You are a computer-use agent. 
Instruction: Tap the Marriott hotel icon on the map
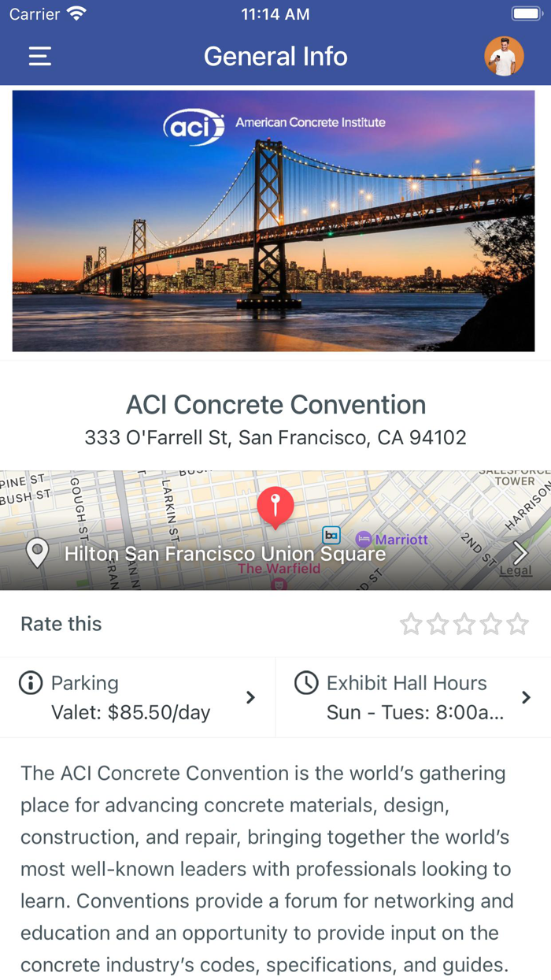coord(364,539)
